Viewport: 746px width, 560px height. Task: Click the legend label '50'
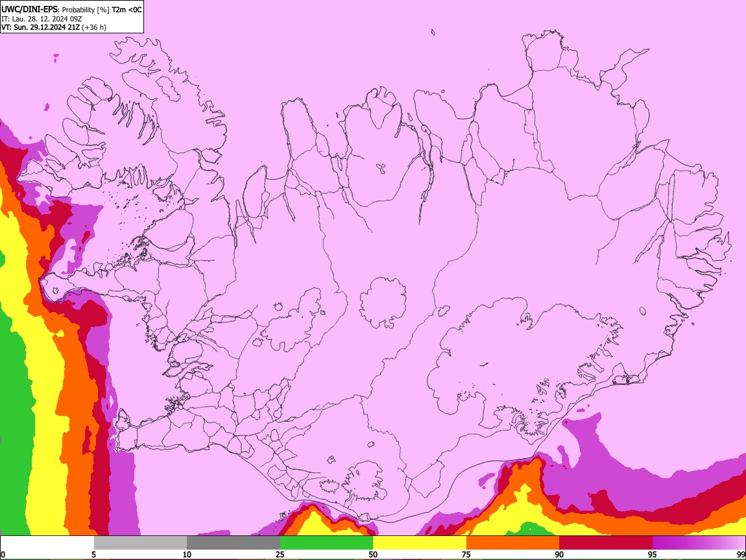pos(373,555)
